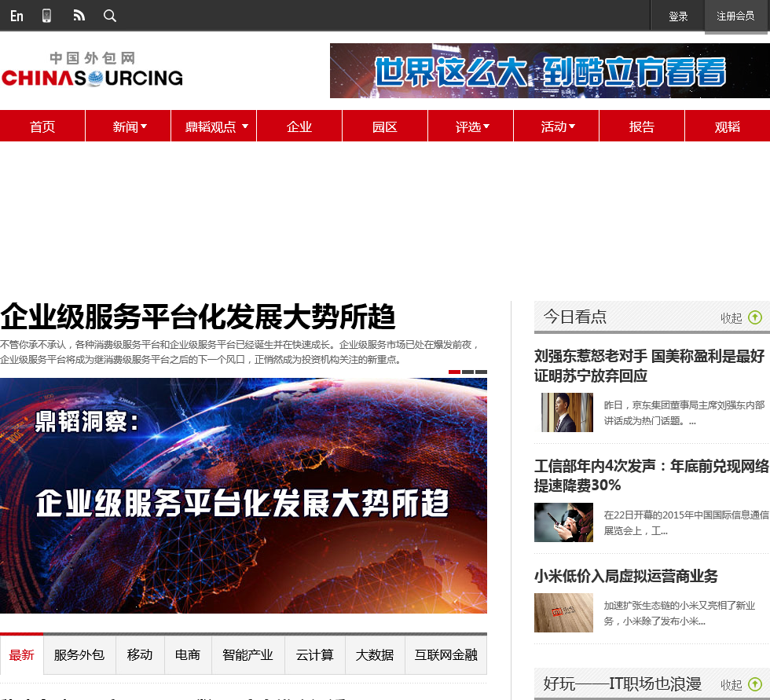Image resolution: width=770 pixels, height=700 pixels.
Task: Collapse 今日看点 via 收起 label
Action: pyautogui.click(x=731, y=318)
